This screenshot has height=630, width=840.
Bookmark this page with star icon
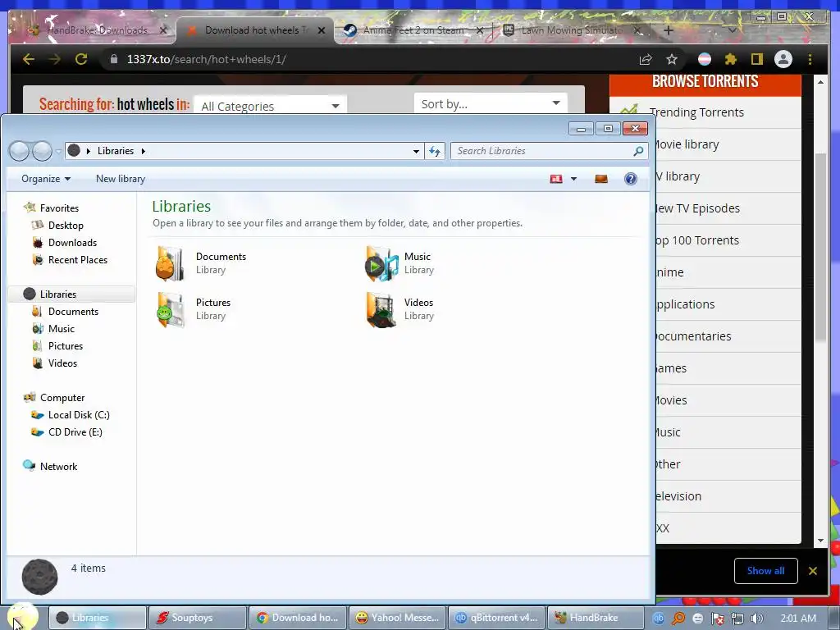672,59
